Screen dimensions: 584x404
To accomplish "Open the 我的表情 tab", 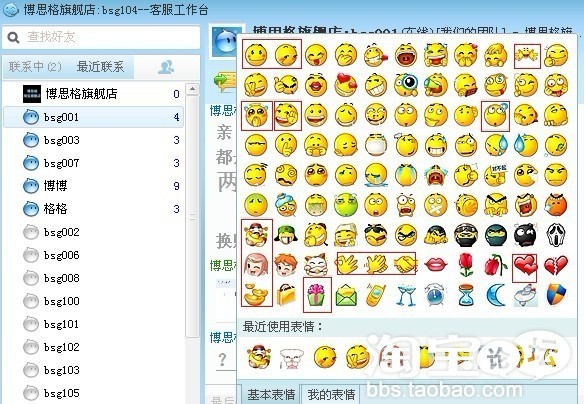I will (x=331, y=394).
